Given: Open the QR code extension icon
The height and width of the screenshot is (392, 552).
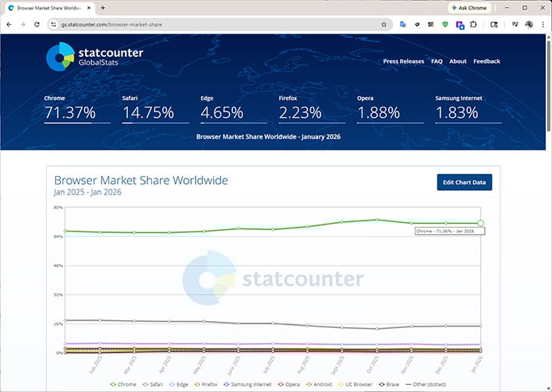Looking at the screenshot, I should pos(431,25).
